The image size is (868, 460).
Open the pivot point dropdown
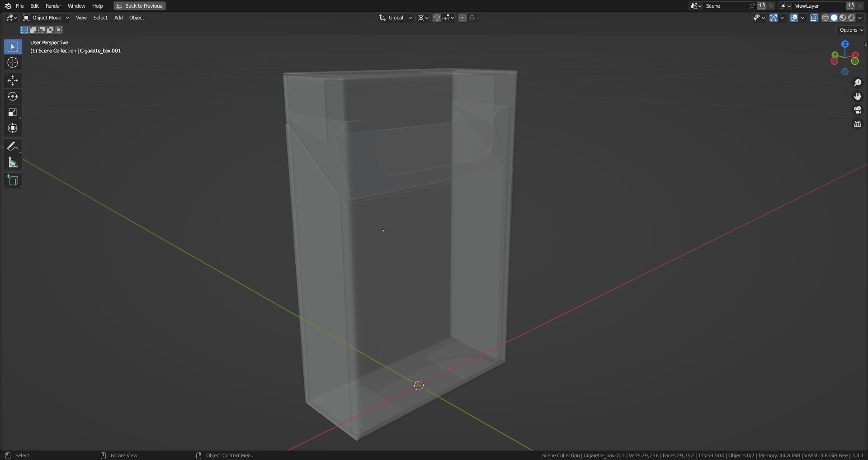pos(423,18)
